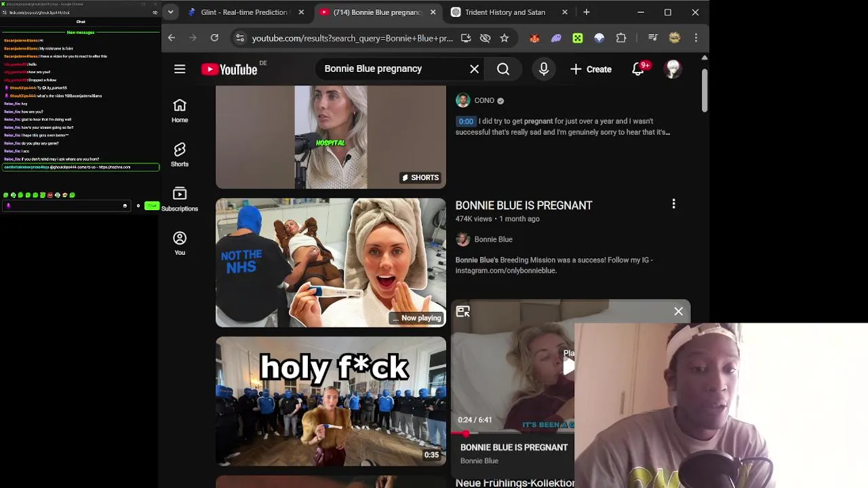The width and height of the screenshot is (868, 488).
Task: Clear the YouTube search query
Action: [x=475, y=69]
